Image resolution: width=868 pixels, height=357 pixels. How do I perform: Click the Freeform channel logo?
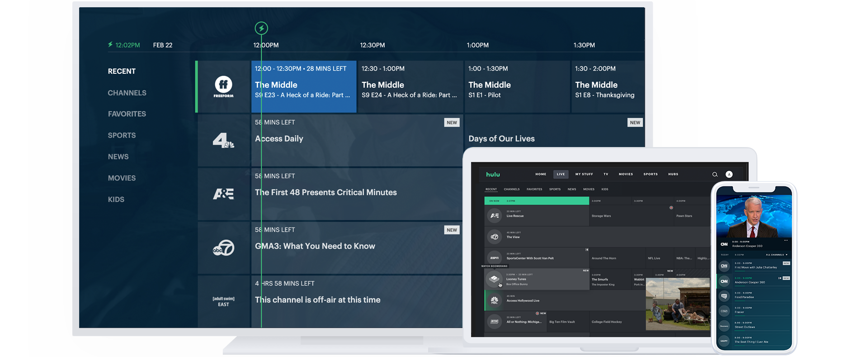223,86
